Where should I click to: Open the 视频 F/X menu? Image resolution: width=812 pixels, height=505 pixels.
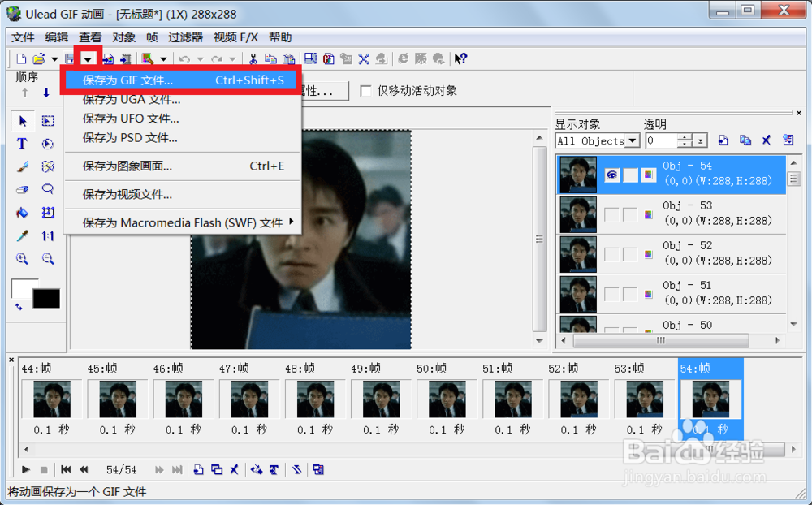[235, 37]
